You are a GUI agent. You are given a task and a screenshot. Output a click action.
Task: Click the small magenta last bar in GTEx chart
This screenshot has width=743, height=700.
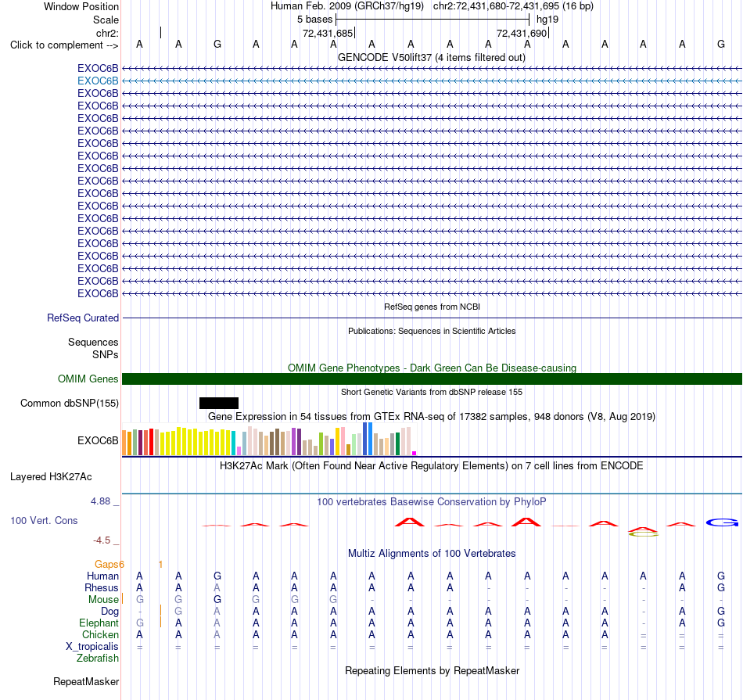[415, 453]
